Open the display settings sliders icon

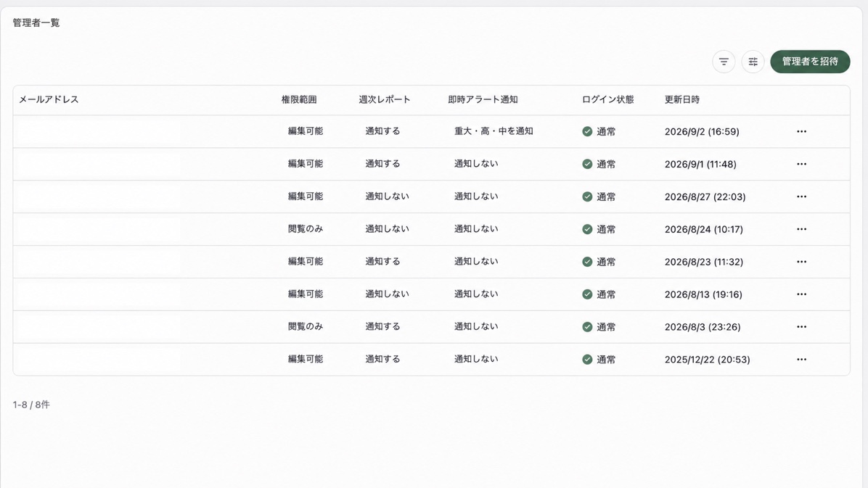(x=753, y=62)
